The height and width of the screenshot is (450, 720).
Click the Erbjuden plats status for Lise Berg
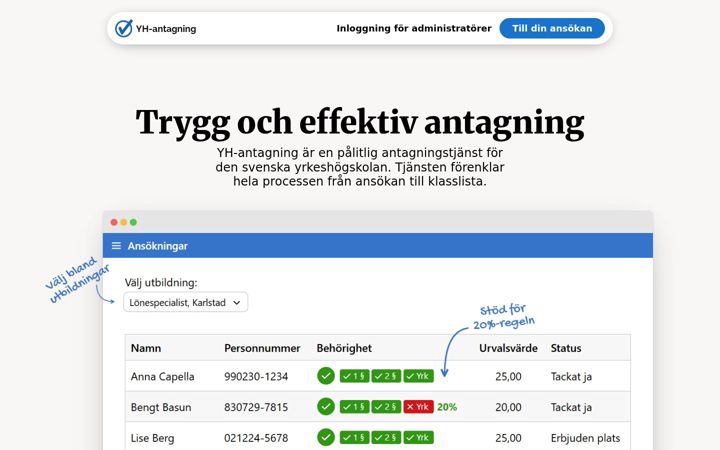point(585,438)
